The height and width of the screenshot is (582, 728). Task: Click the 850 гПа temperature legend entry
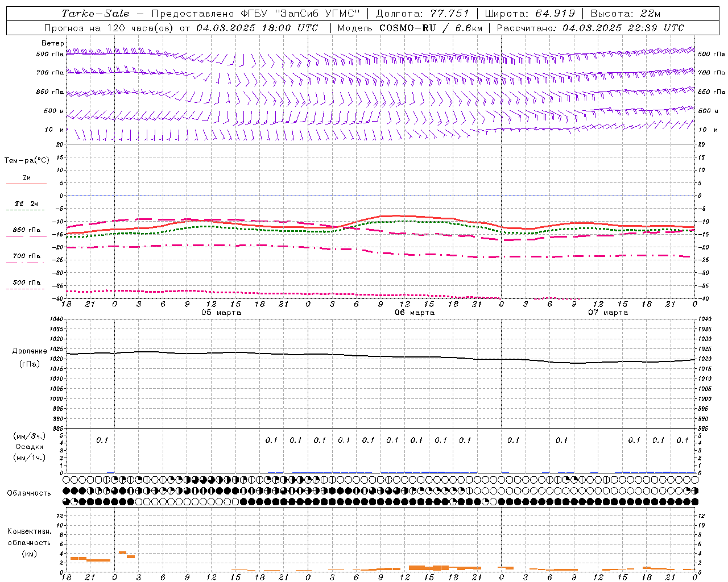pos(26,230)
